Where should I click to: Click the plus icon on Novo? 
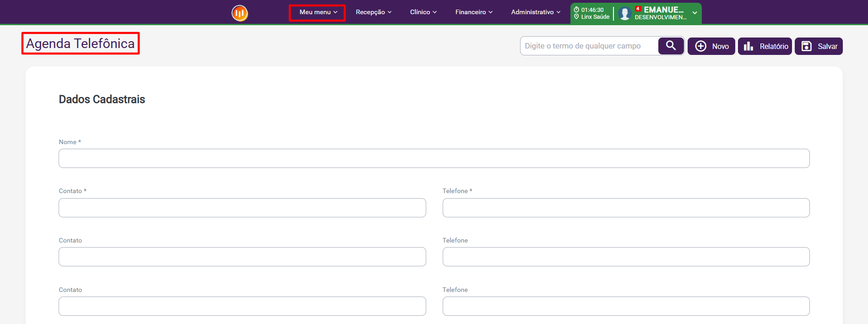coord(700,46)
